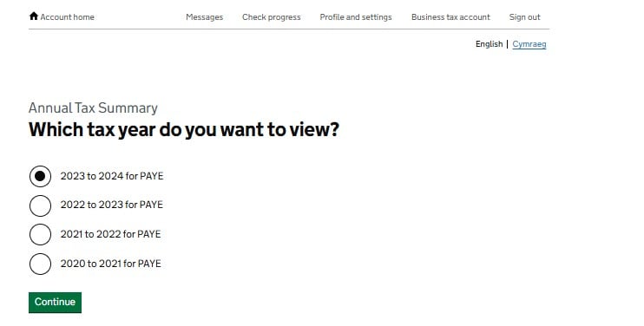Click the house icon beside Account home
The width and height of the screenshot is (644, 326).
34,16
